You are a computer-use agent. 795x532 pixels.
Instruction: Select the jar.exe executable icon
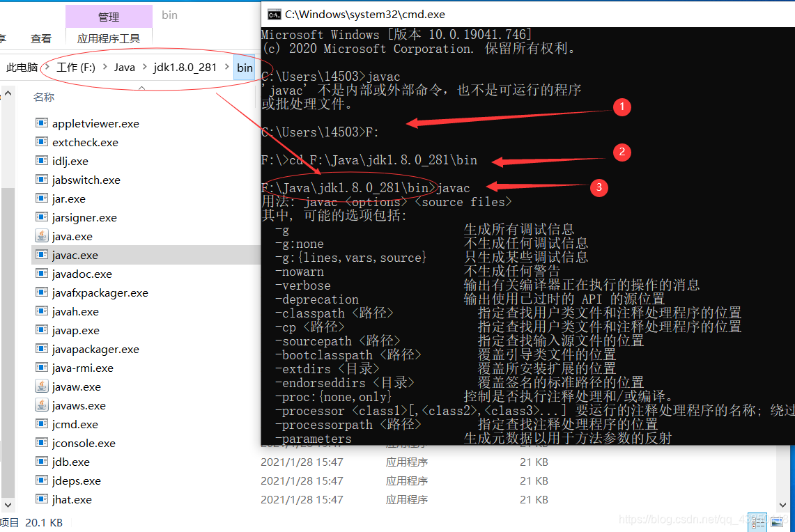[x=42, y=198]
